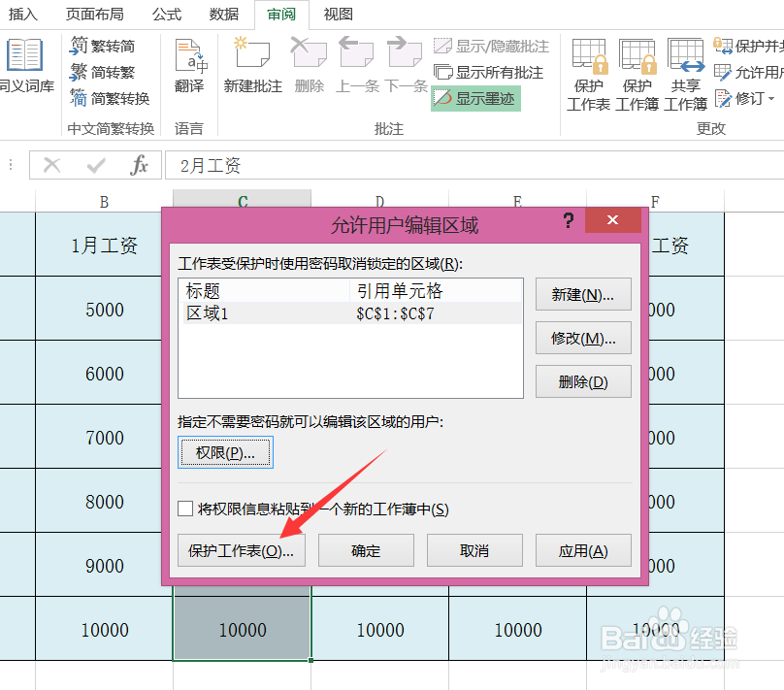Toggle 显示墨迹 (Show Ink)
This screenshot has width=784, height=690.
pos(474,98)
